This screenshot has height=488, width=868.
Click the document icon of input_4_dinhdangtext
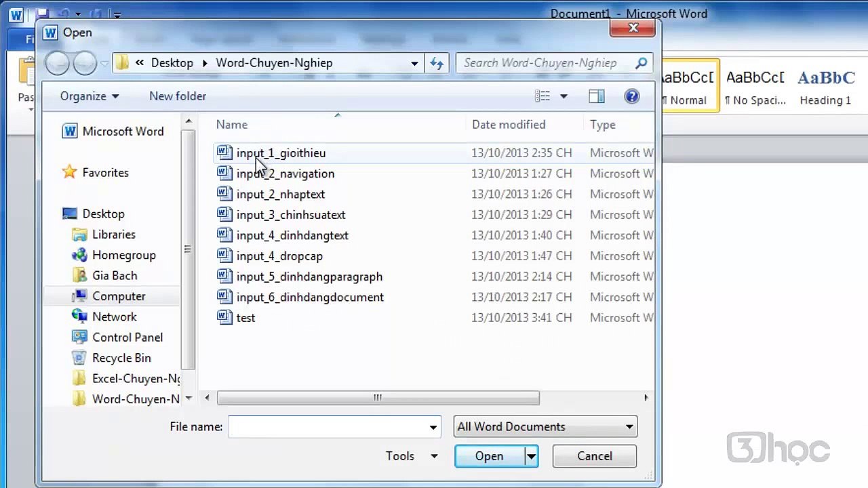pyautogui.click(x=224, y=235)
